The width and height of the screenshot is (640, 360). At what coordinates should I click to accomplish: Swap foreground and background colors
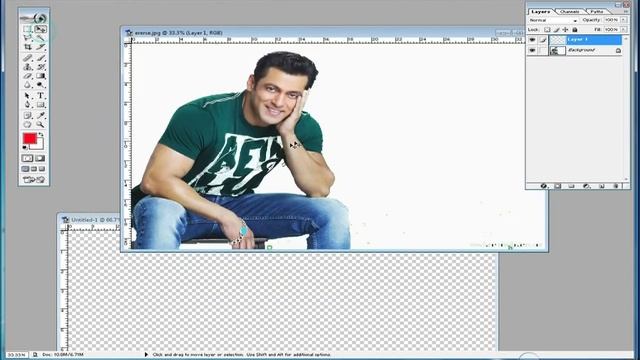pyautogui.click(x=41, y=135)
